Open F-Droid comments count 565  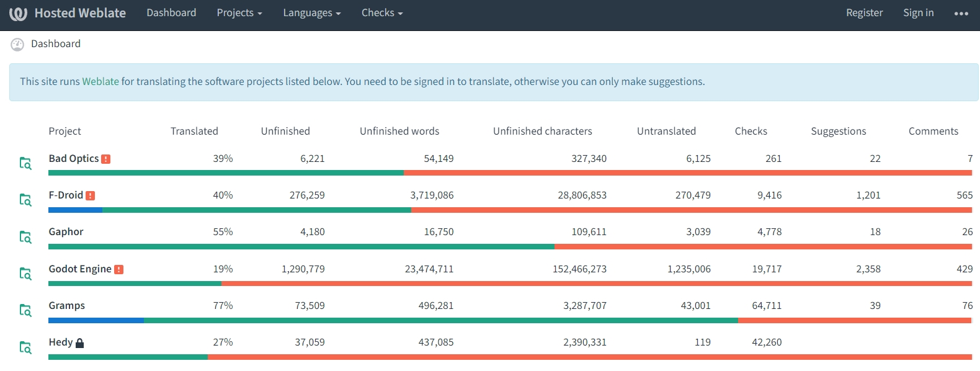[964, 195]
